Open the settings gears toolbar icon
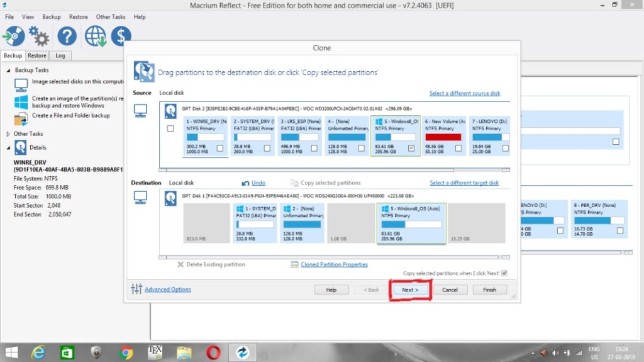The height and width of the screenshot is (362, 644). pyautogui.click(x=39, y=37)
